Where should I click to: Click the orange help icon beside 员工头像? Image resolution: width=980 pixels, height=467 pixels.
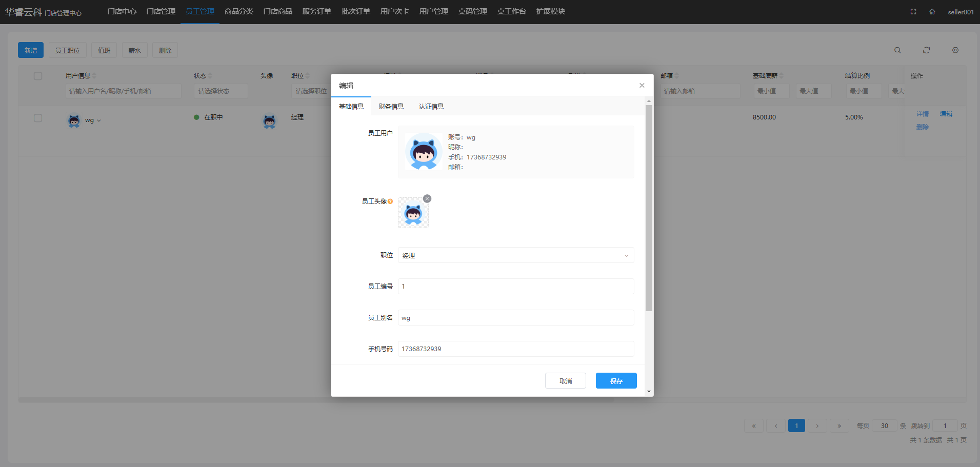(x=390, y=201)
